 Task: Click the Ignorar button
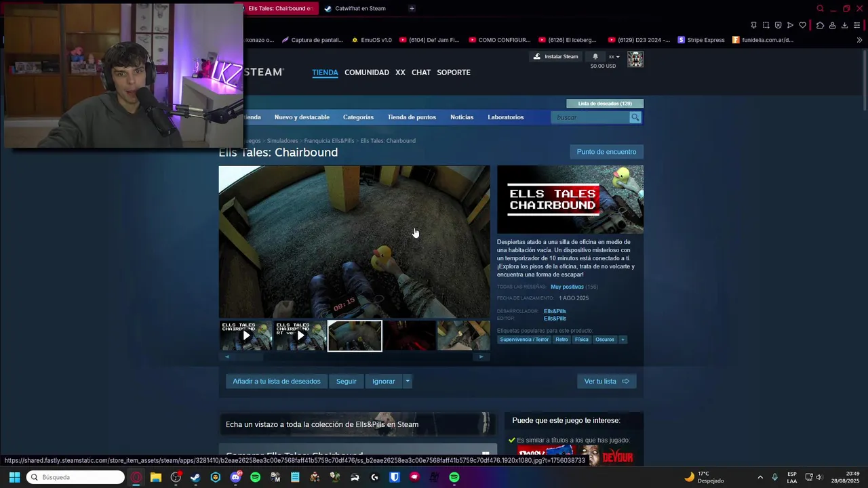coord(383,381)
